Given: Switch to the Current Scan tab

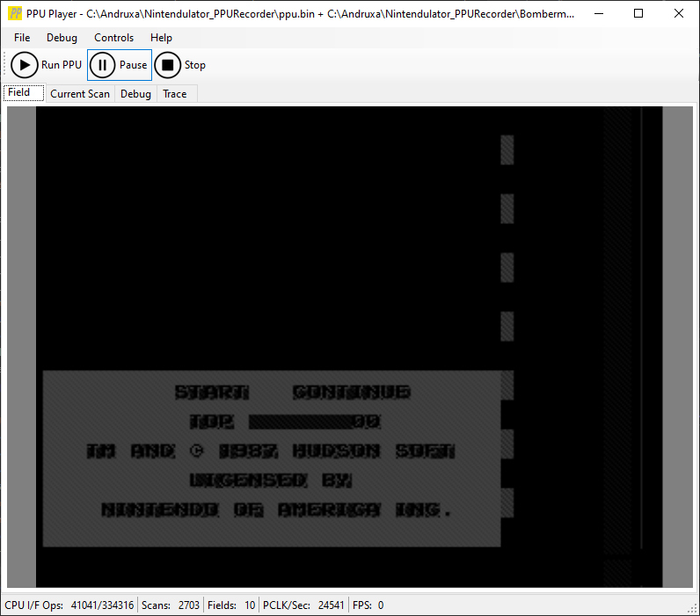Looking at the screenshot, I should (79, 94).
